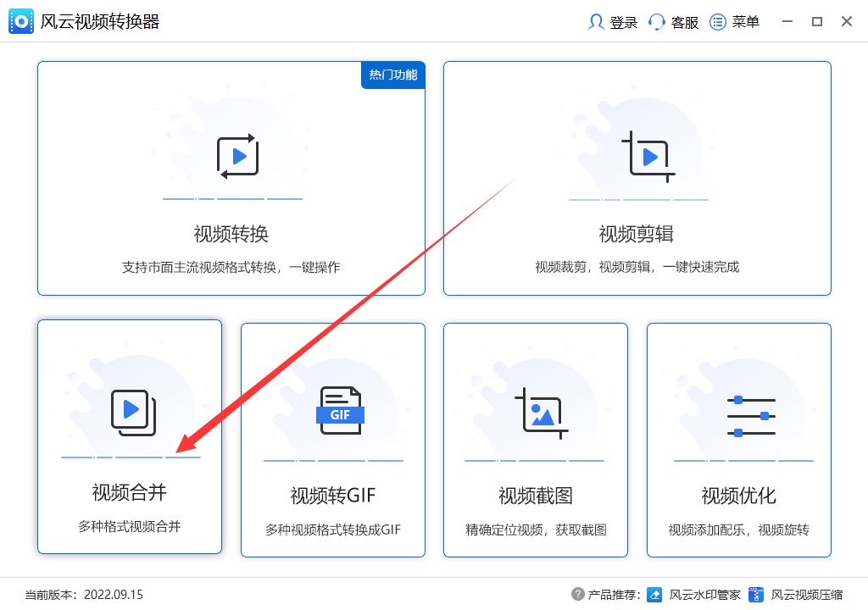Viewport: 868px width, 610px height.
Task: Click the 精确定位视频，获取截图 description
Action: [536, 530]
